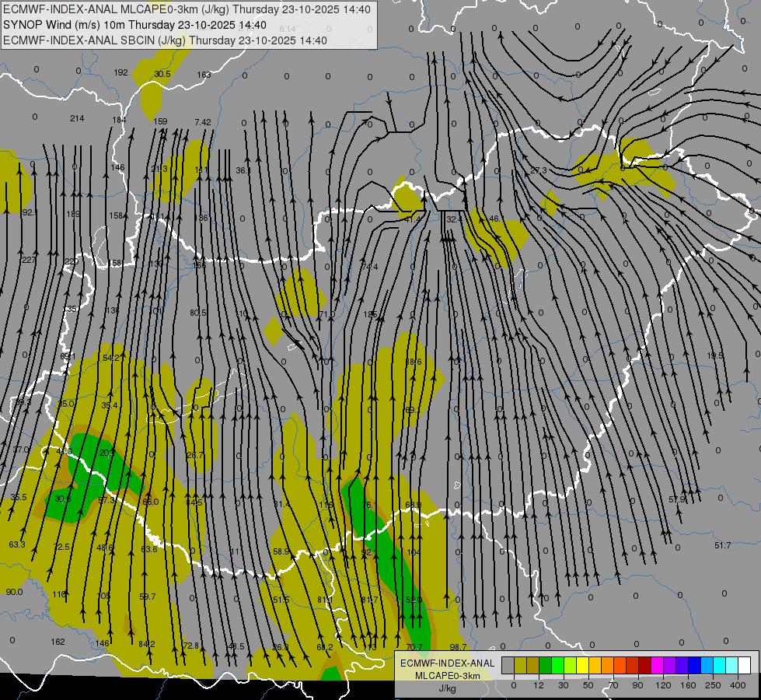Click the orange legend swatch before 70

coord(608,665)
